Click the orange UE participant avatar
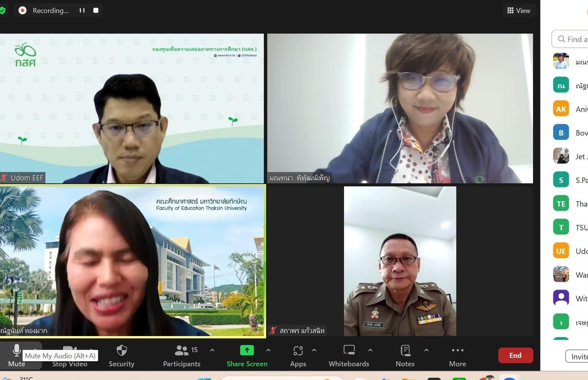The height and width of the screenshot is (380, 588). [x=561, y=251]
